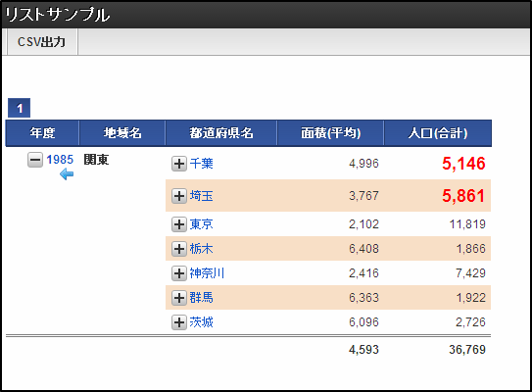
Task: Expand the 茨城 prefecture row
Action: [x=179, y=322]
